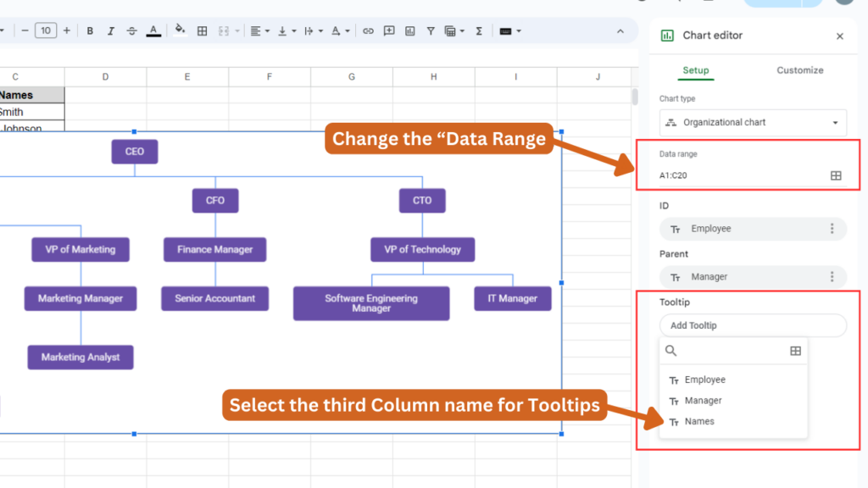Toggle strikethrough formatting
The height and width of the screenshot is (488, 868).
131,30
